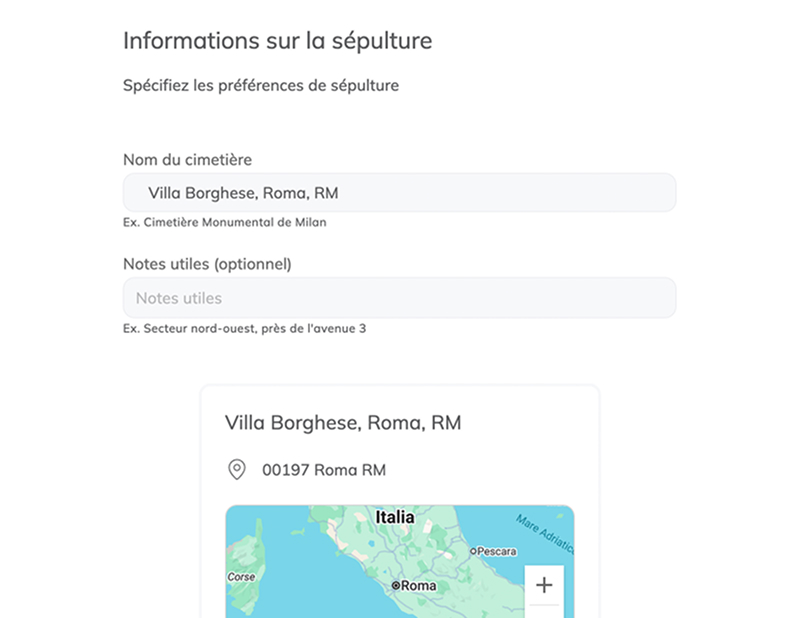
Task: Select the Roma marker on the map
Action: [x=398, y=584]
